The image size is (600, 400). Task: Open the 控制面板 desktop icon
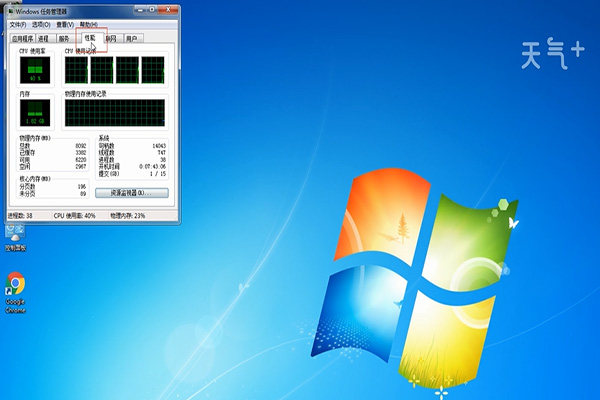(x=15, y=237)
